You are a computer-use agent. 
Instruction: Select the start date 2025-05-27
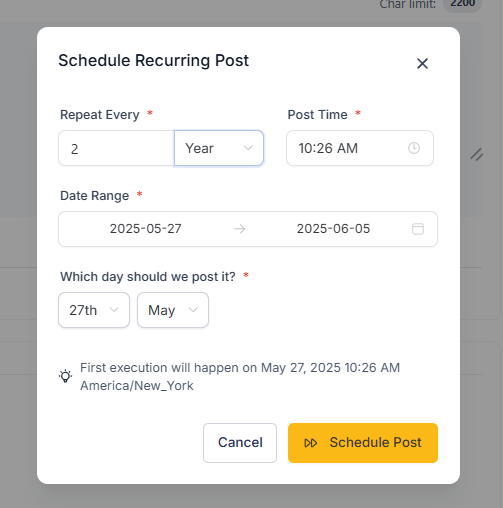(146, 229)
